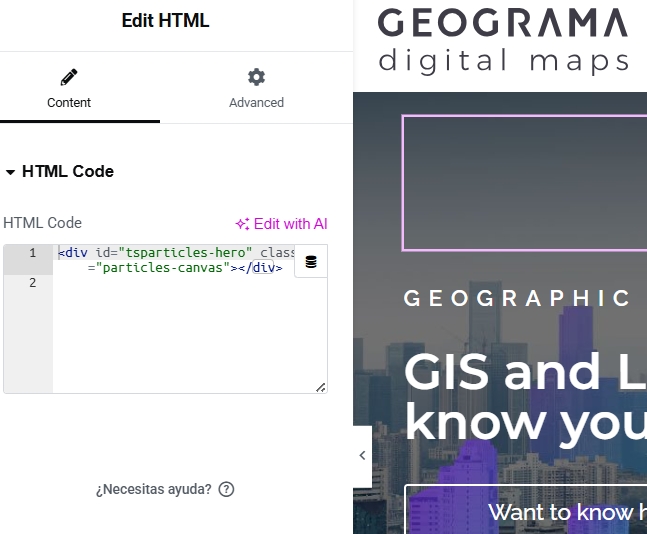Viewport: 647px width, 534px height.
Task: Switch to the Advanced tab label
Action: pyautogui.click(x=256, y=102)
